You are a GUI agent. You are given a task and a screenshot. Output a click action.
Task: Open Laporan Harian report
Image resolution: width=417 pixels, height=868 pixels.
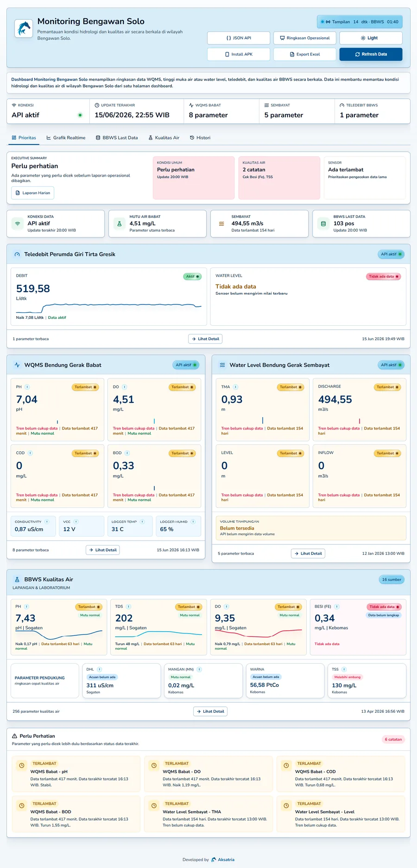[33, 193]
